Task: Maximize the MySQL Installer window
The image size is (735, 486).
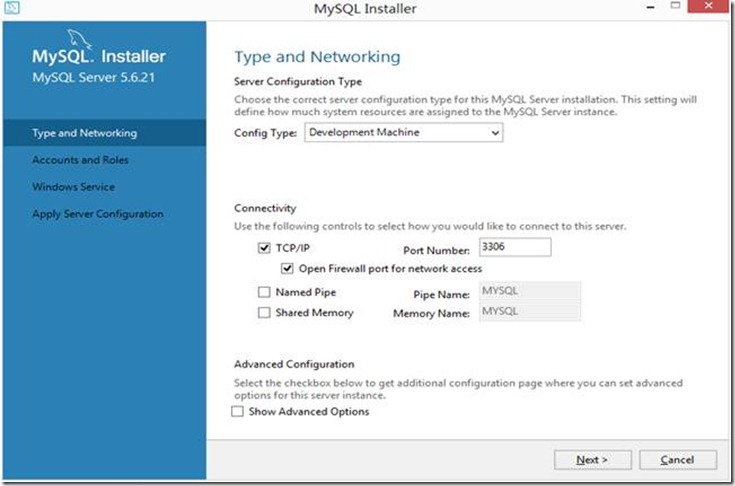Action: pyautogui.click(x=675, y=6)
